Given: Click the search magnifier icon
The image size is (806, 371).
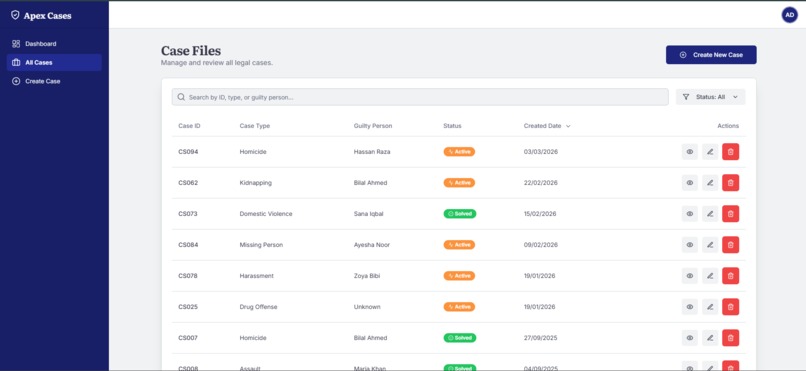Looking at the screenshot, I should [181, 97].
